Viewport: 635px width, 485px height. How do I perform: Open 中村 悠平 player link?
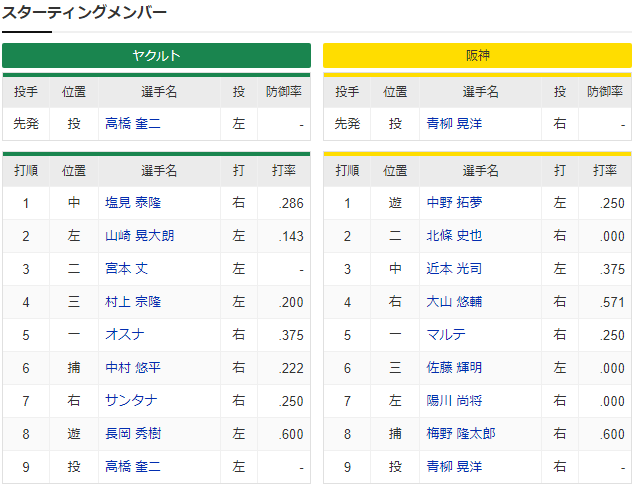[x=133, y=368]
